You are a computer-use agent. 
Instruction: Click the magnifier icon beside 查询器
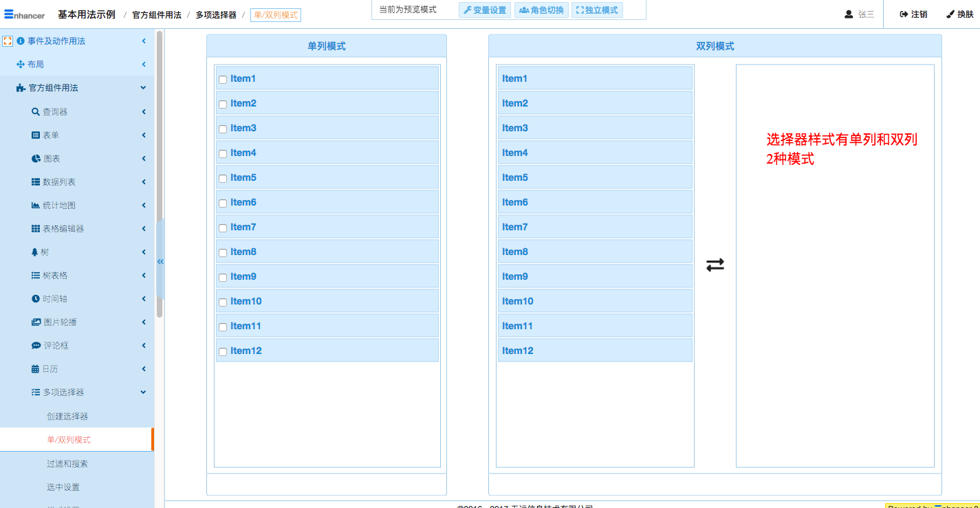[36, 112]
